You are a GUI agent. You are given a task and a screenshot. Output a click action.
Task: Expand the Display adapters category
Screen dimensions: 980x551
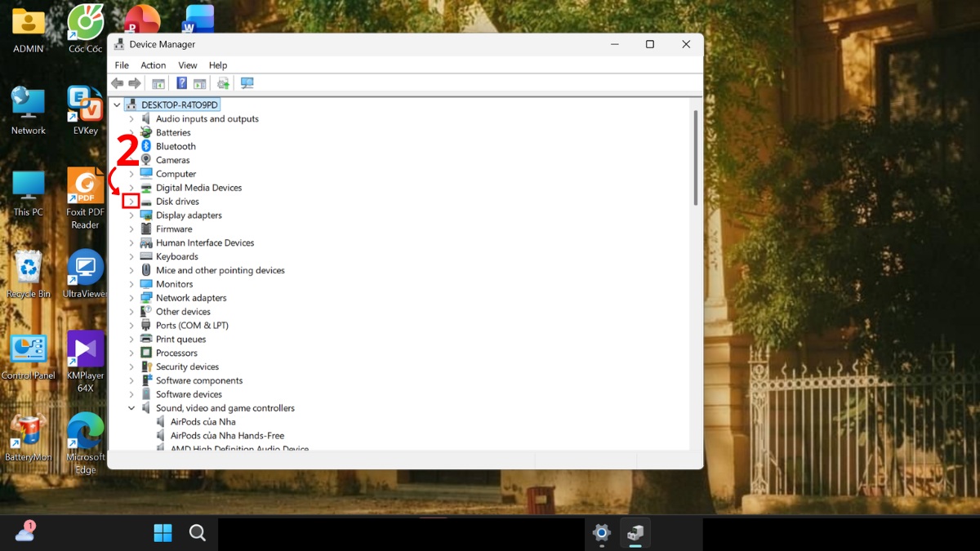[131, 216]
